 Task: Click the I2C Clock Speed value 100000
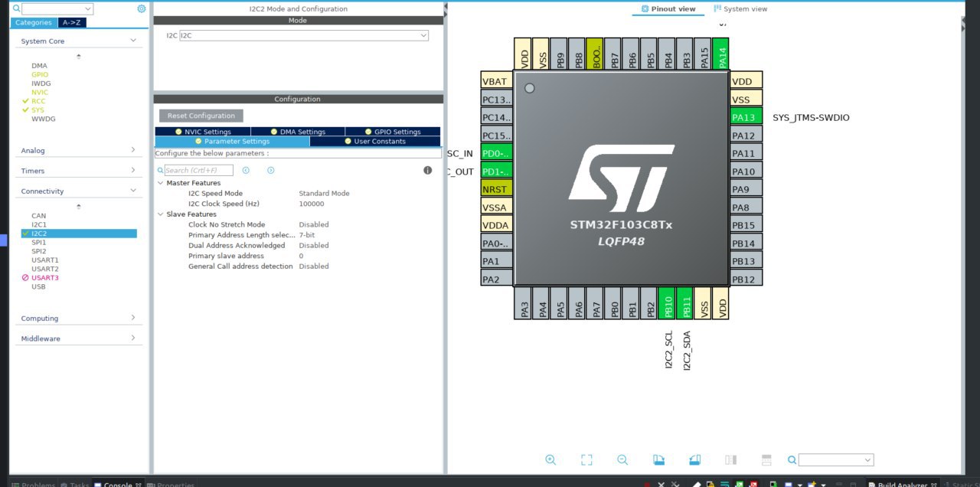coord(311,204)
